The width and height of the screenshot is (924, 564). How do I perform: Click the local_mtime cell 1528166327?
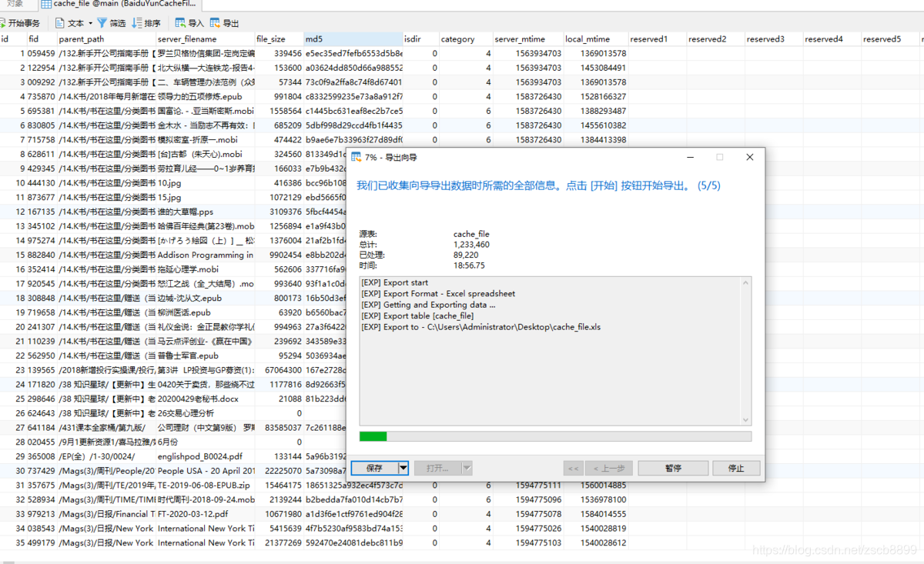pos(596,96)
